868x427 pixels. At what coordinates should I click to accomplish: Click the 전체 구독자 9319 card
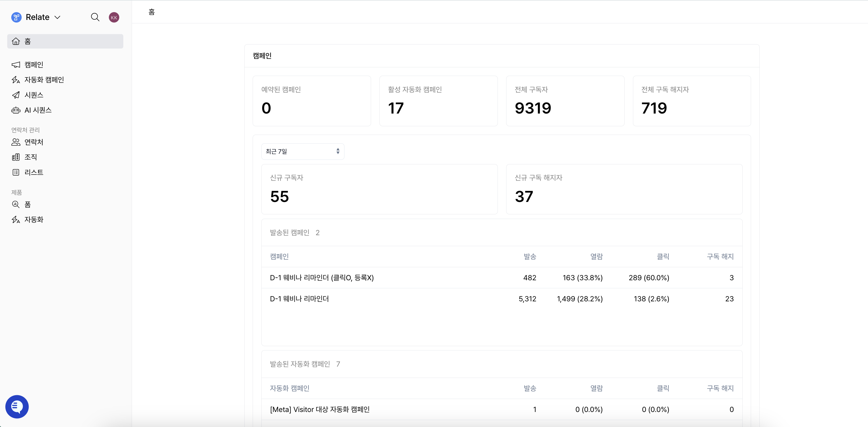pos(565,101)
